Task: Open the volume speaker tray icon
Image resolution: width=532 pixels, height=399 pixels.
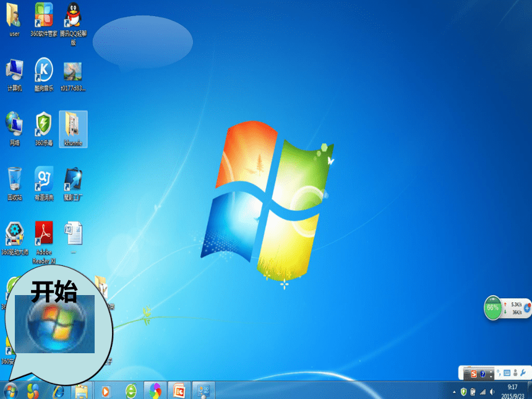Action: point(492,392)
